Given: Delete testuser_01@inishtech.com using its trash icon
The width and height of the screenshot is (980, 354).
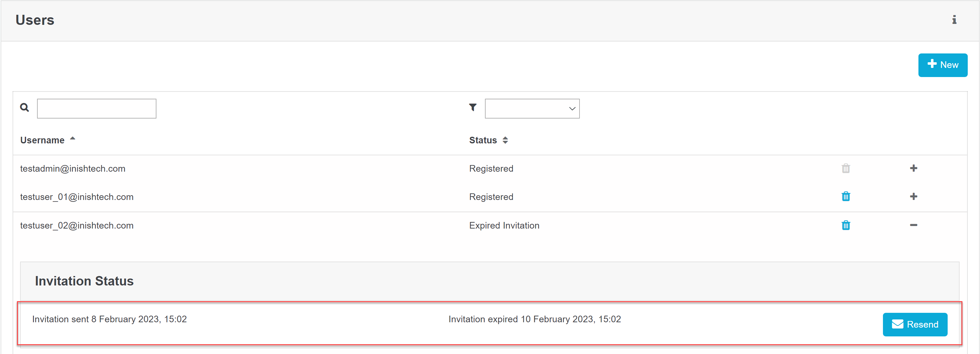Looking at the screenshot, I should pos(846,197).
